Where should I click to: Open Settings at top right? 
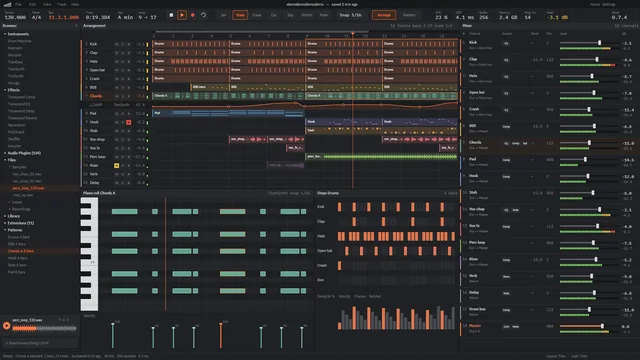click(609, 4)
